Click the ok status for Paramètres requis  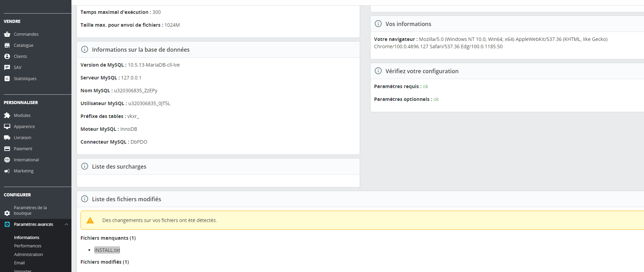(x=426, y=86)
